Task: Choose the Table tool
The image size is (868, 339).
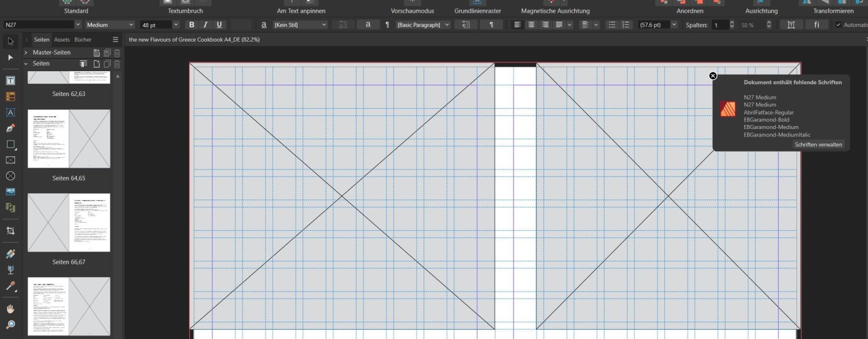Action: click(10, 95)
